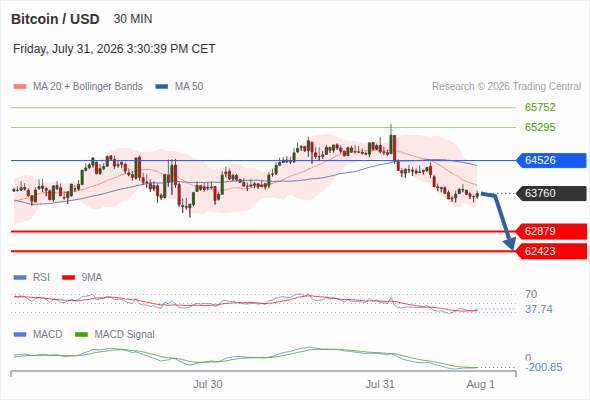Click the RSI value 37.74

click(x=539, y=309)
